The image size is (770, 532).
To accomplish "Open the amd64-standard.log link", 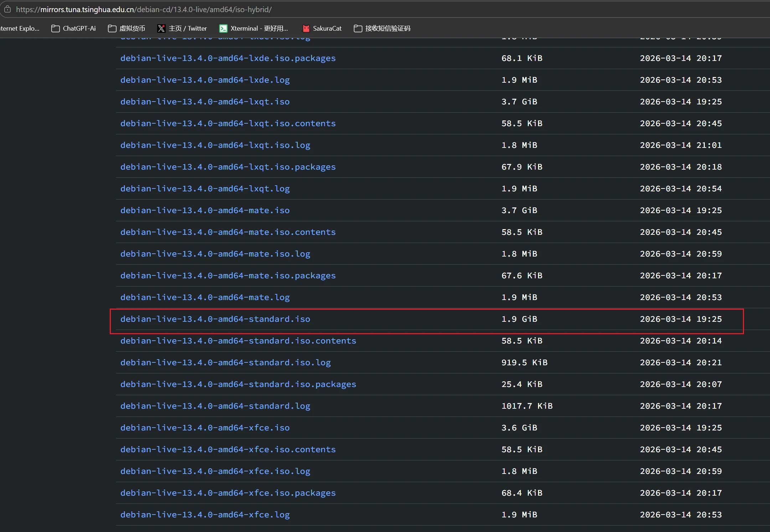I will tap(215, 406).
